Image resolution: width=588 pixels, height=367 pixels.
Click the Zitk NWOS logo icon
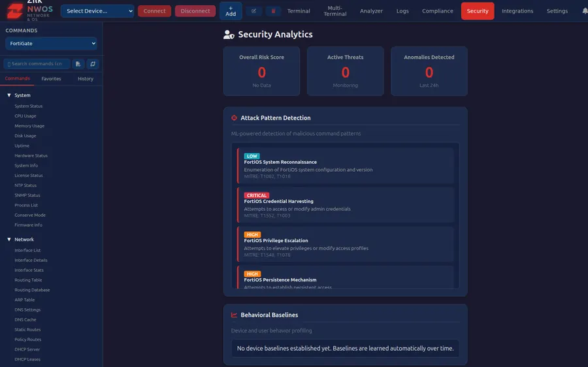click(x=15, y=11)
